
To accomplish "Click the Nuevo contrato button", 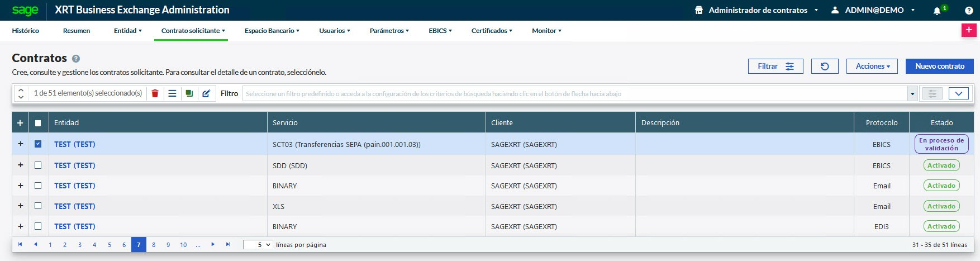I will point(939,66).
